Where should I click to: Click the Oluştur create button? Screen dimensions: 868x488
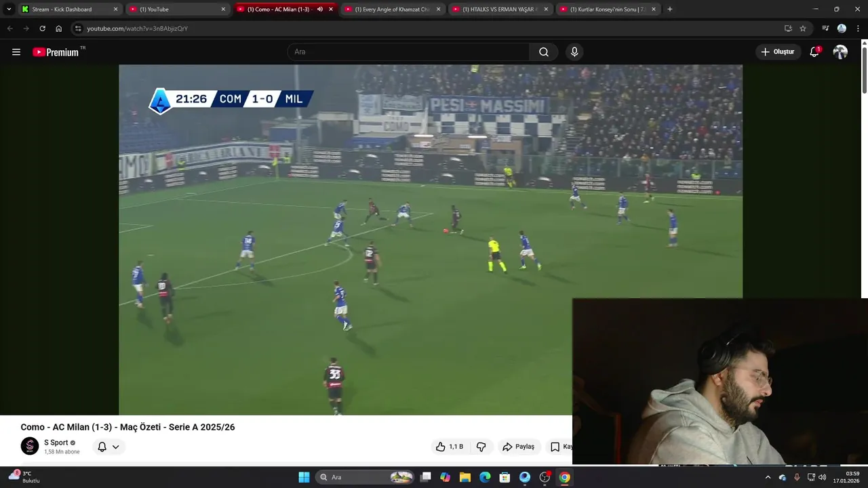click(x=777, y=52)
